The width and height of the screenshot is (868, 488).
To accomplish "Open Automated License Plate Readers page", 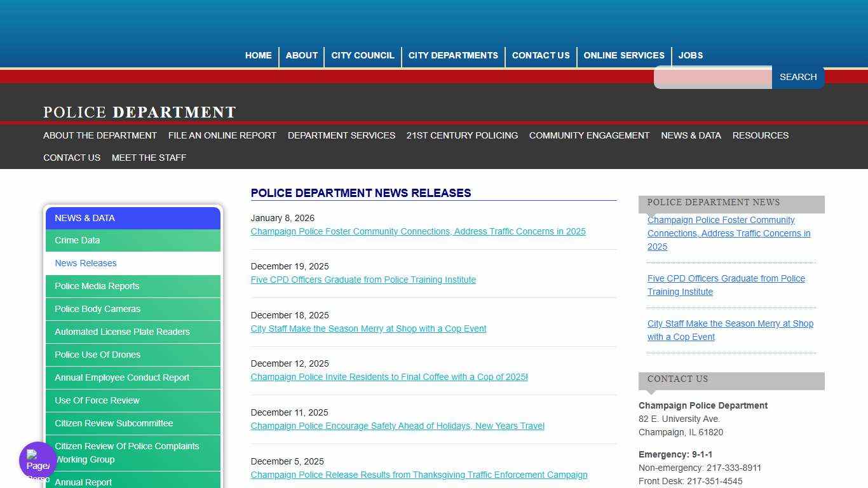I will coord(122,332).
